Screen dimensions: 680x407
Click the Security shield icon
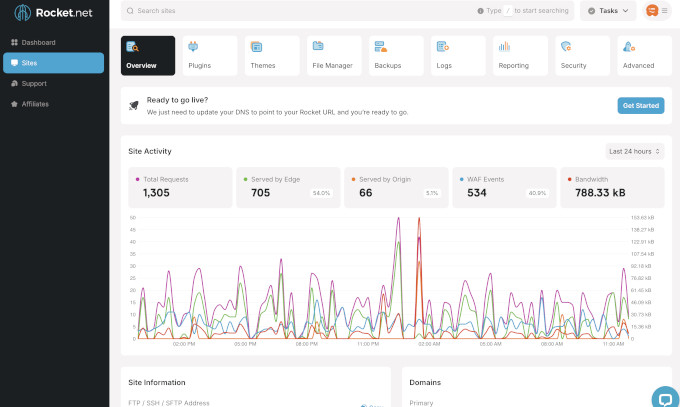click(566, 46)
